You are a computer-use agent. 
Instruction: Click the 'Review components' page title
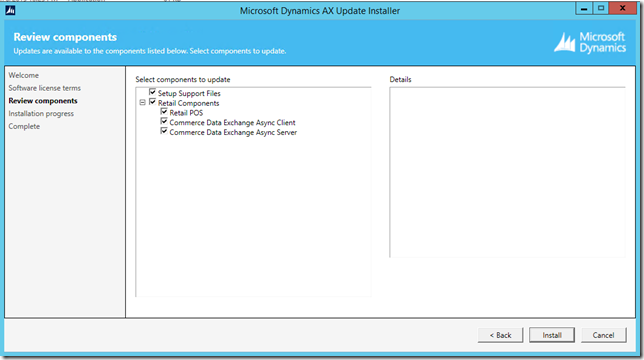[65, 37]
